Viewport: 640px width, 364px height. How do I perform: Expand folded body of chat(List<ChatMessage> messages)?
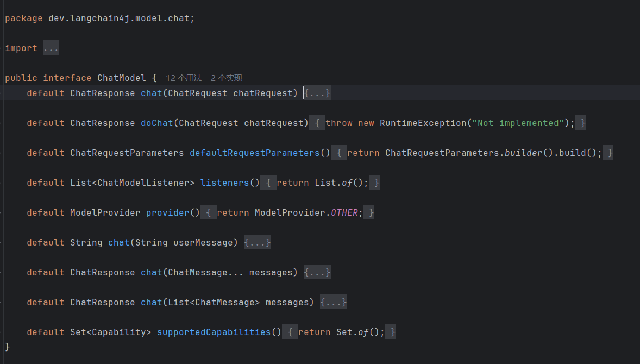coord(333,303)
